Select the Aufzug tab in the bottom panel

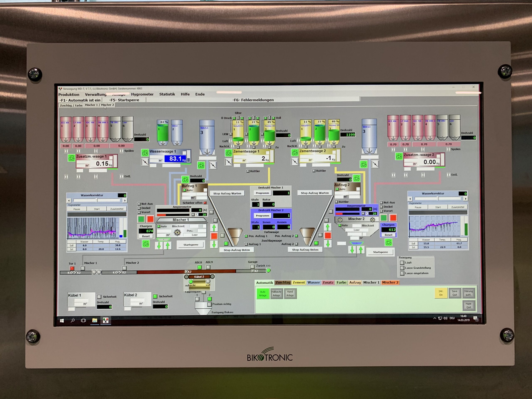pyautogui.click(x=355, y=283)
